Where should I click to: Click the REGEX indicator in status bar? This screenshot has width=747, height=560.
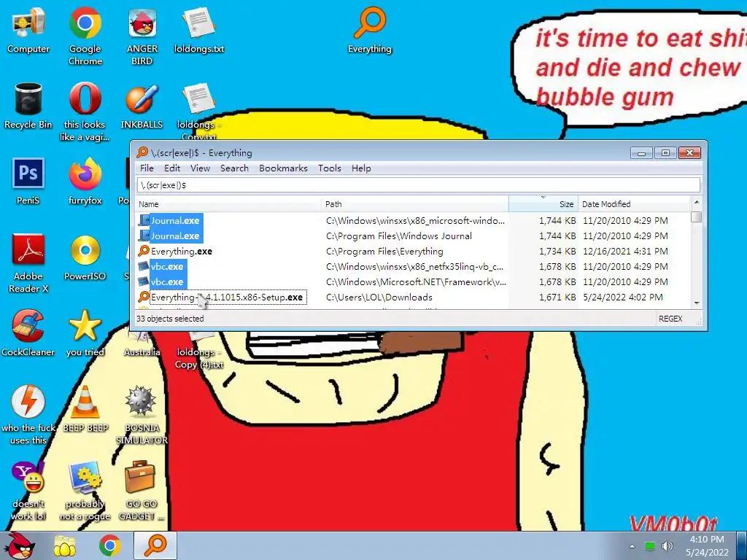pyautogui.click(x=670, y=319)
